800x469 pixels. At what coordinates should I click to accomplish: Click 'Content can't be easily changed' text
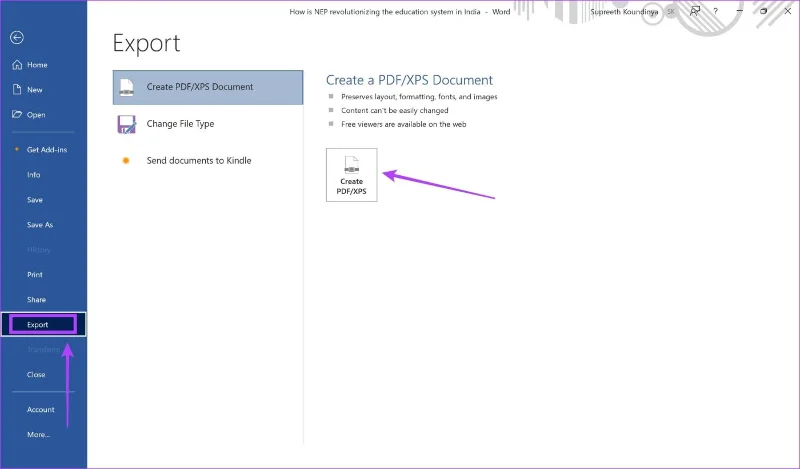(394, 110)
